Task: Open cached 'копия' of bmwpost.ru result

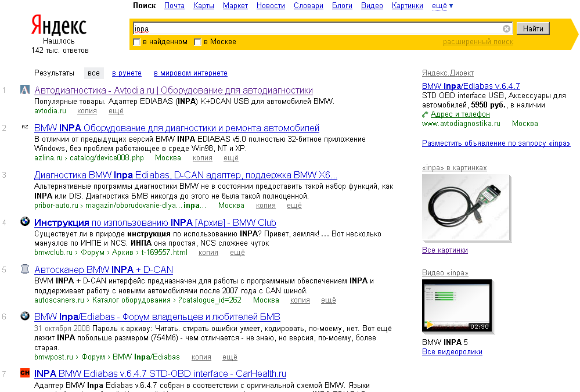Action: click(x=201, y=357)
